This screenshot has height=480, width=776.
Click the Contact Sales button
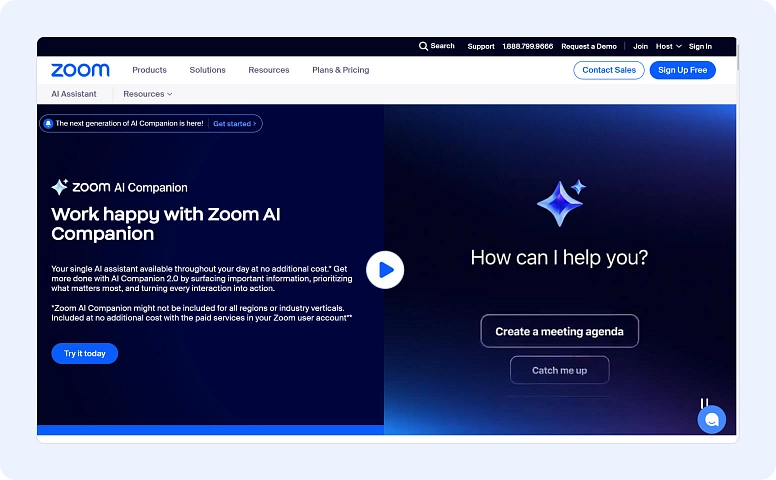[609, 70]
